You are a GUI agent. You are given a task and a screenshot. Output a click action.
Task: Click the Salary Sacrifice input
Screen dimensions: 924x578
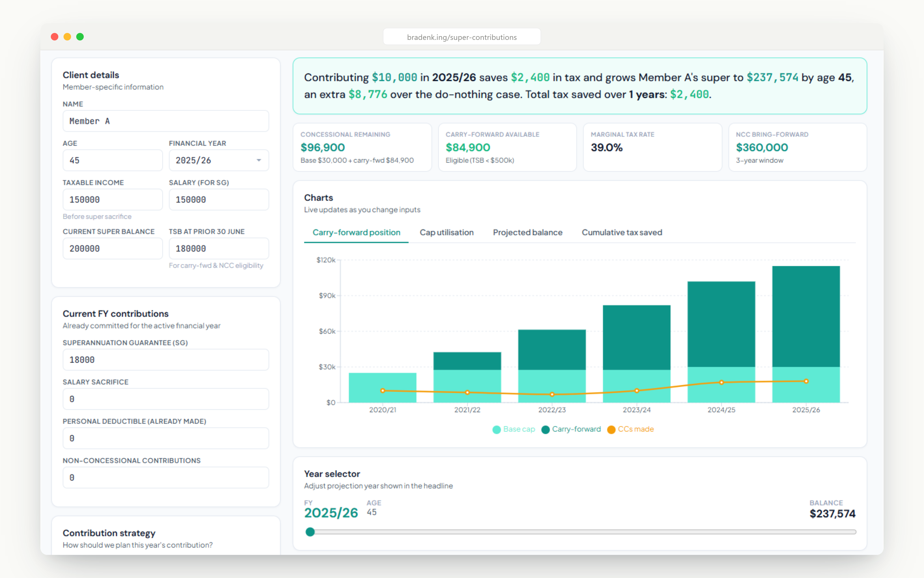point(166,399)
